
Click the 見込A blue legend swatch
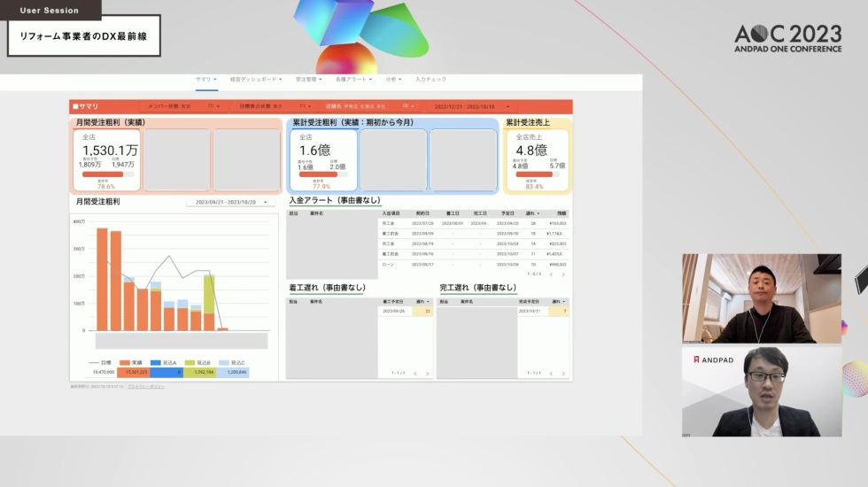point(156,363)
